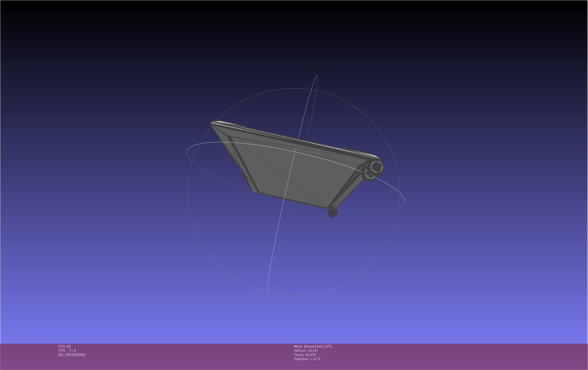The height and width of the screenshot is (370, 588).
Task: Click the top-left corner of the mesh
Action: click(x=212, y=123)
